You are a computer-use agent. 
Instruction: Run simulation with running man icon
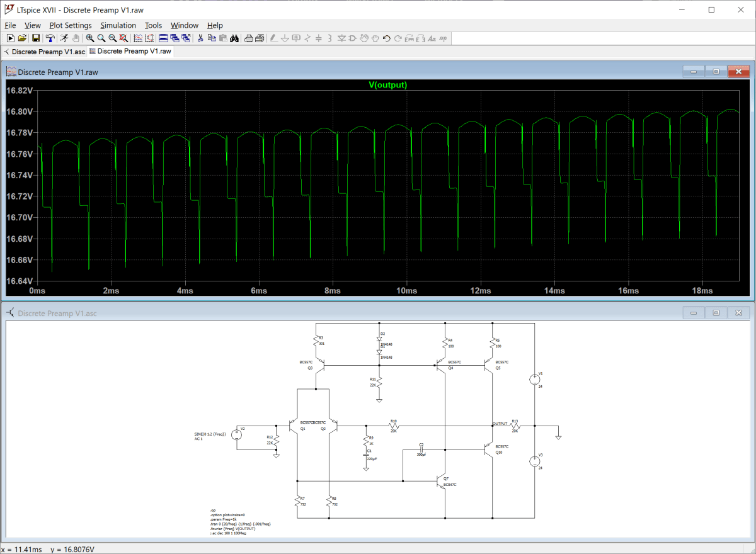point(64,38)
